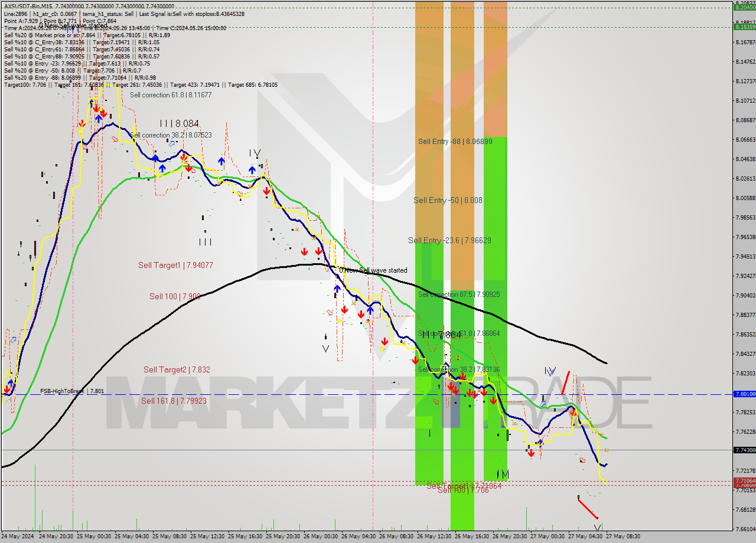Screen dimensions: 756x543
Task: Click the 8.20400 green price tag
Action: tap(744, 8)
